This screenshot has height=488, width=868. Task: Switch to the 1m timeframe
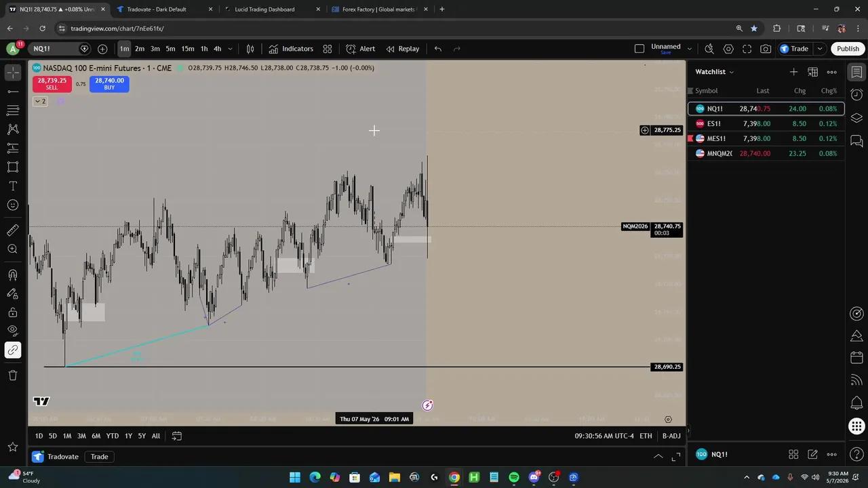(124, 49)
